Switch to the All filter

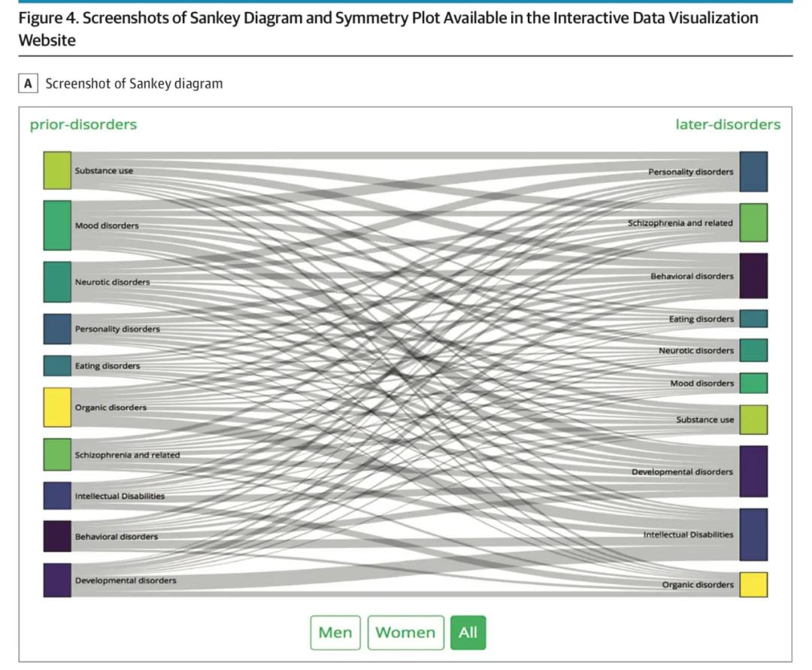point(468,632)
